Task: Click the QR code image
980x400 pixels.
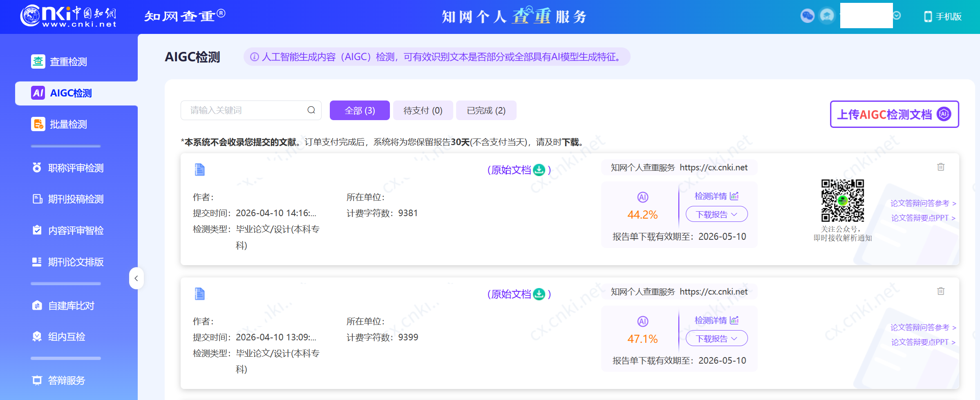Action: pos(843,201)
